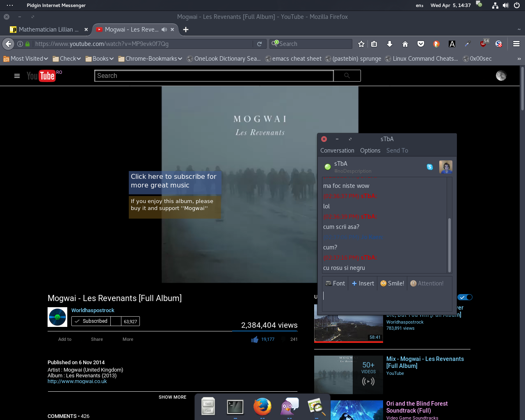Open OneLook Dictionary Search bookmark
Image resolution: width=525 pixels, height=420 pixels.
224,59
